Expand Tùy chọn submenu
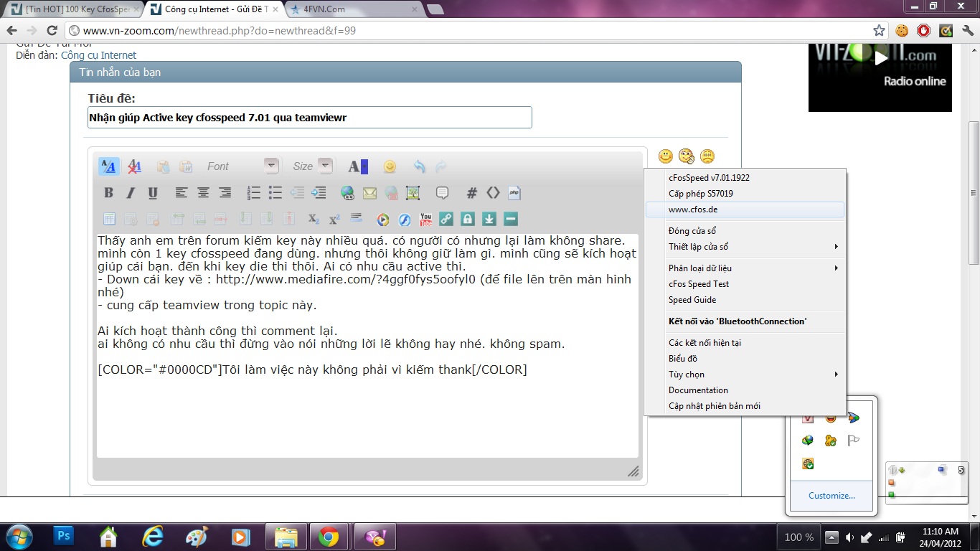 point(745,375)
